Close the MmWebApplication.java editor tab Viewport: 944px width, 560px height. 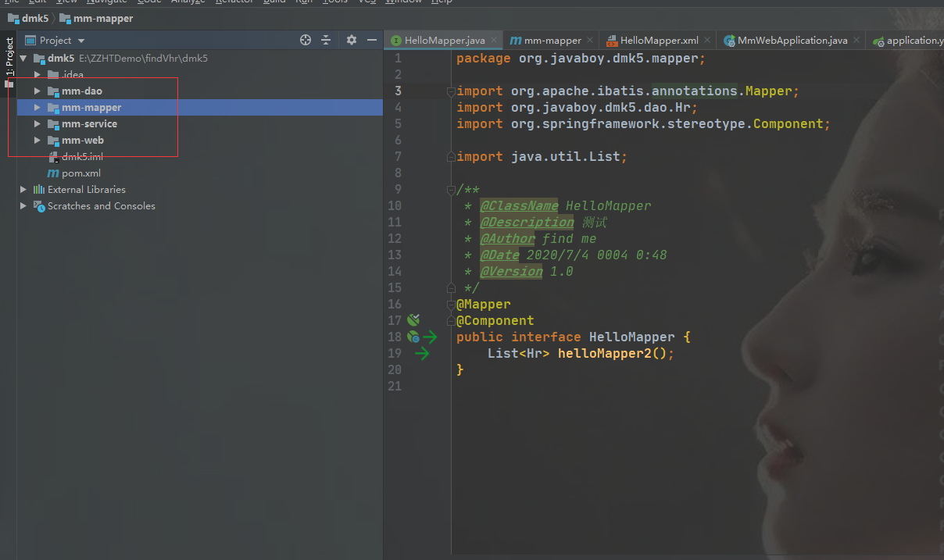[856, 41]
